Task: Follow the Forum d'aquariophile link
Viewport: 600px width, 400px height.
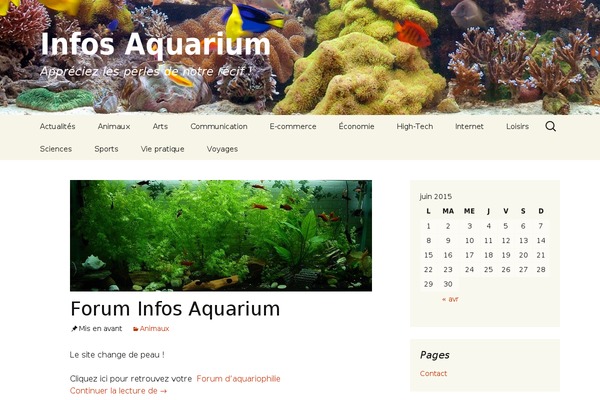Action: pos(238,379)
